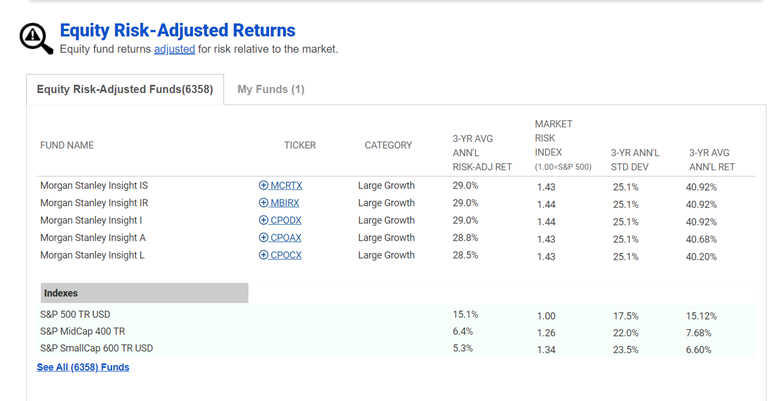The image size is (780, 401).
Task: Click the Equity Risk-Adjusted Returns heading
Action: pos(178,30)
